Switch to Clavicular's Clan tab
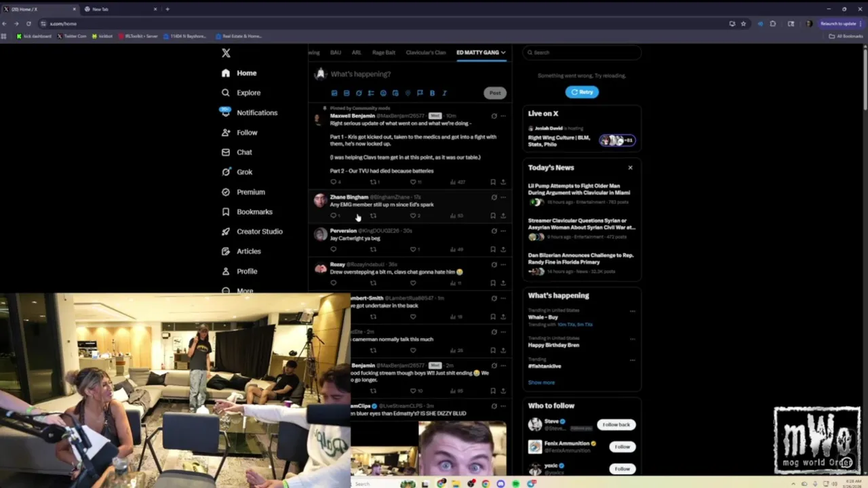868x488 pixels. [426, 52]
